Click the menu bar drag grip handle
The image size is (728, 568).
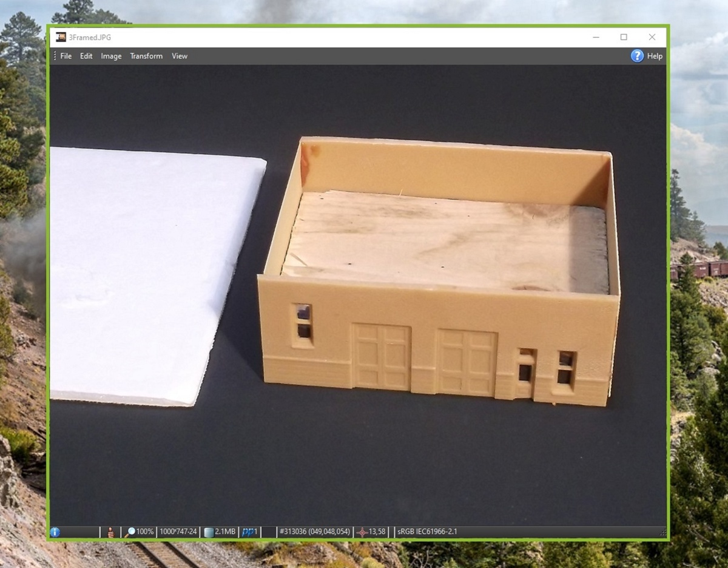point(55,56)
